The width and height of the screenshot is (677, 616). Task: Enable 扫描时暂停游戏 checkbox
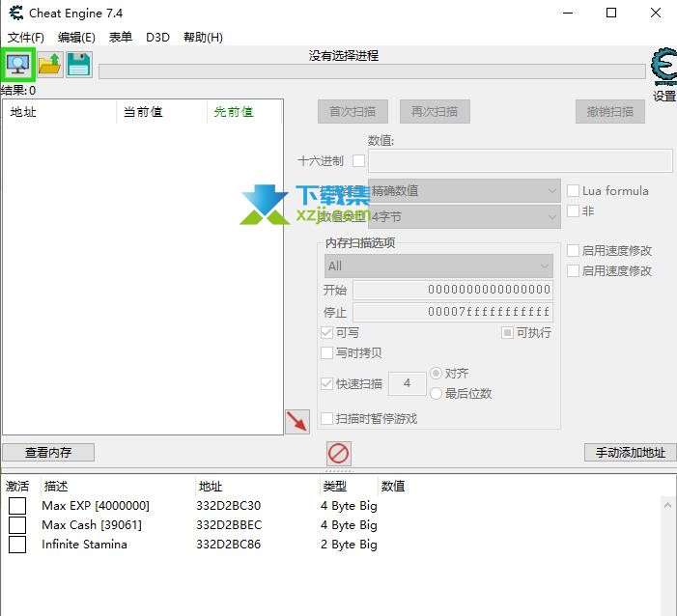[x=326, y=419]
